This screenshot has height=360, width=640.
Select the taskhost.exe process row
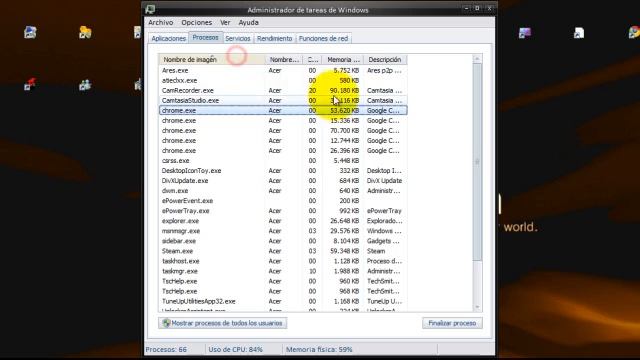click(x=283, y=261)
